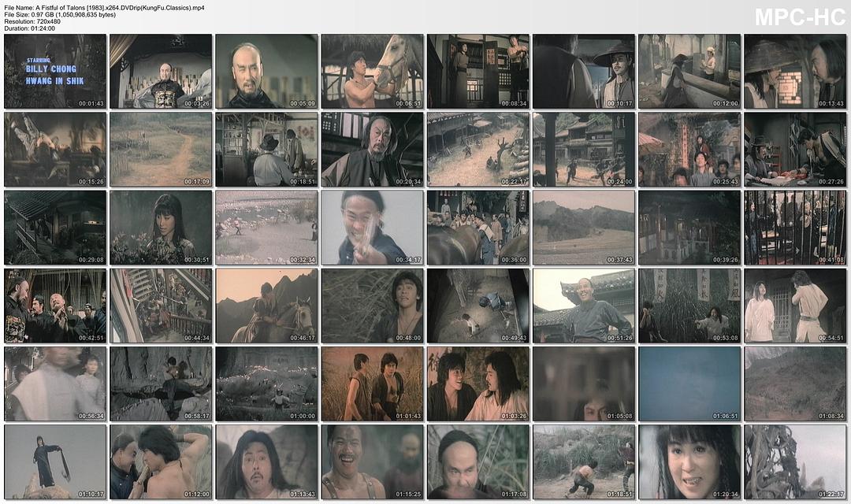Click the thumbnail stamped 00:13:43

[794, 71]
